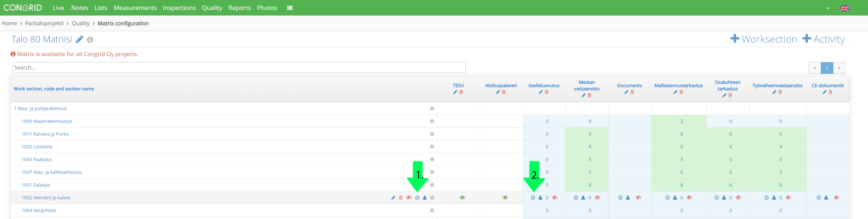The width and height of the screenshot is (868, 219).
Task: Delete the 1052 Viemärit ja kaivot row
Action: pos(401,198)
